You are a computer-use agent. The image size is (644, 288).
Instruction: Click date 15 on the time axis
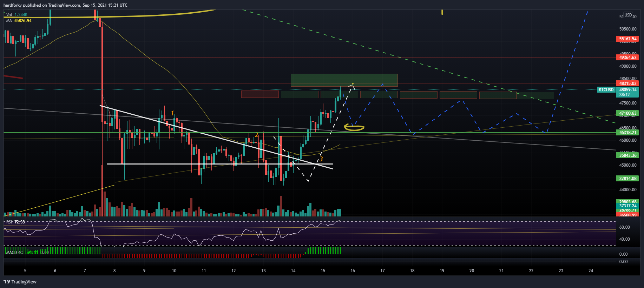pos(323,271)
